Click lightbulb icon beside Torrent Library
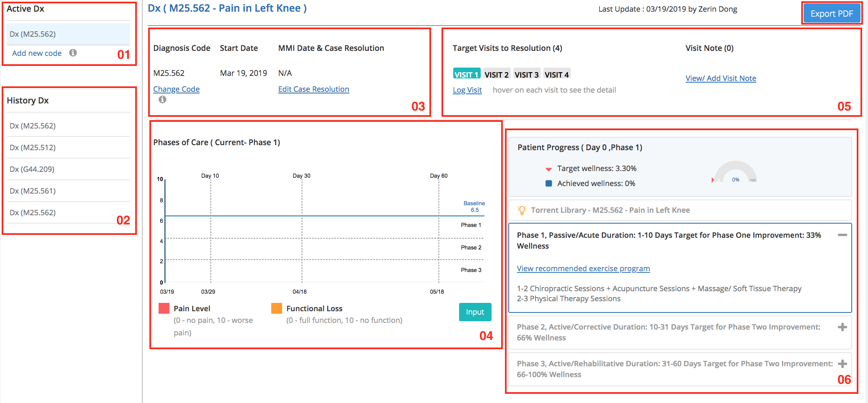The width and height of the screenshot is (868, 403). click(x=522, y=210)
